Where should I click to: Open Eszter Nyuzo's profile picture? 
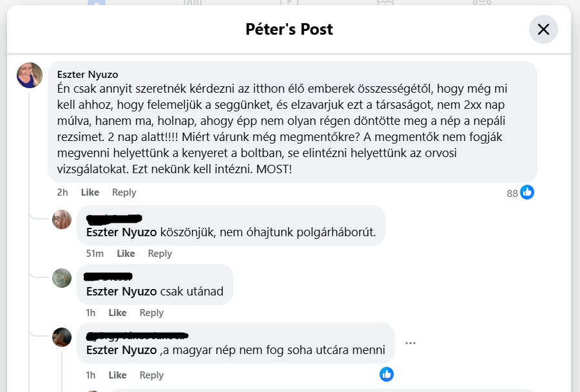pos(30,76)
